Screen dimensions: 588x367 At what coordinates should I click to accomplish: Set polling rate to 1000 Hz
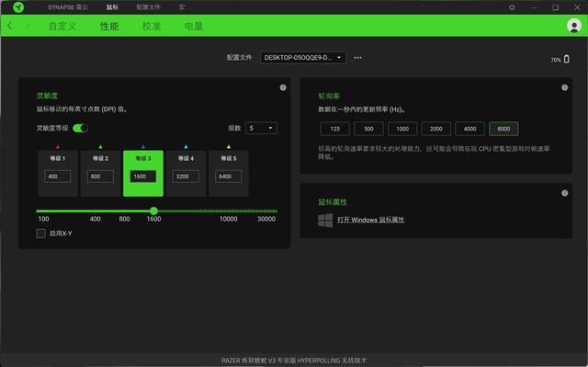pyautogui.click(x=402, y=129)
